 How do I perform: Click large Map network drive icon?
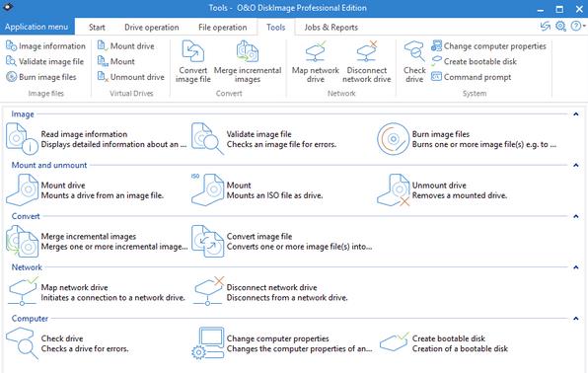click(24, 291)
